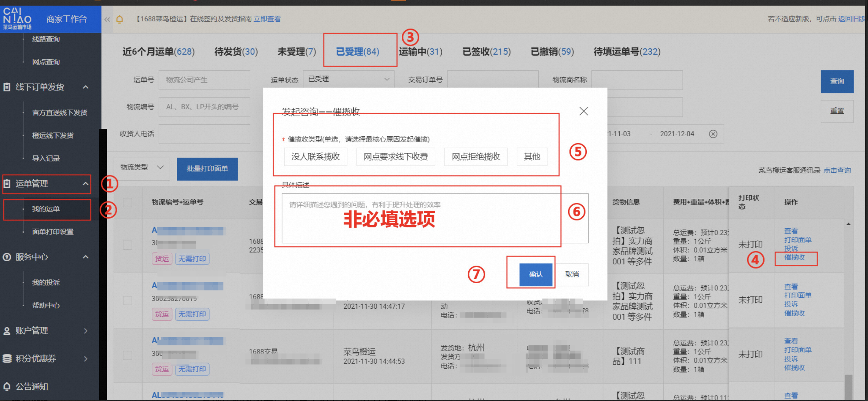Open 橙运线下发货 in sidebar
The height and width of the screenshot is (401, 868).
tap(53, 136)
